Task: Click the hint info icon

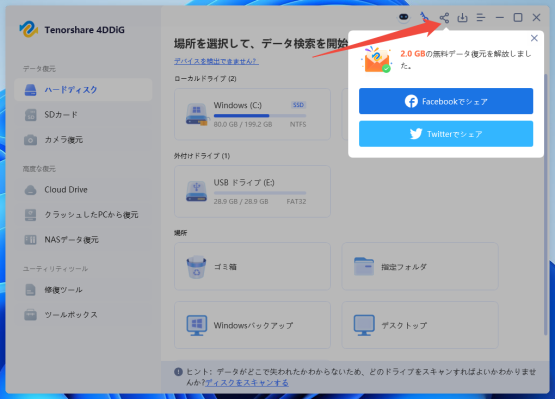Action: [x=178, y=372]
